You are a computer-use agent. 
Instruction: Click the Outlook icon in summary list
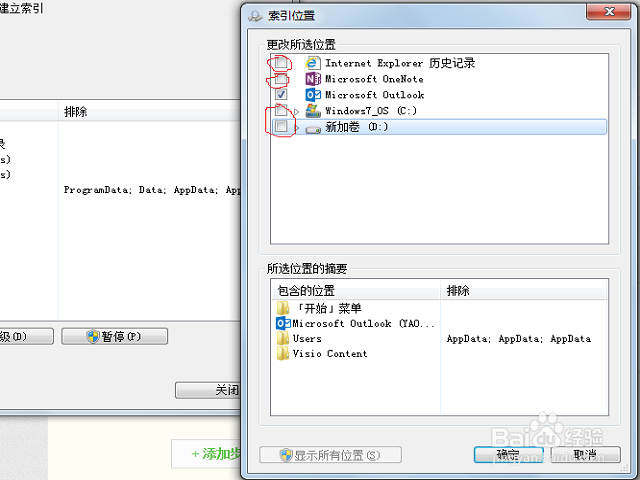point(283,323)
